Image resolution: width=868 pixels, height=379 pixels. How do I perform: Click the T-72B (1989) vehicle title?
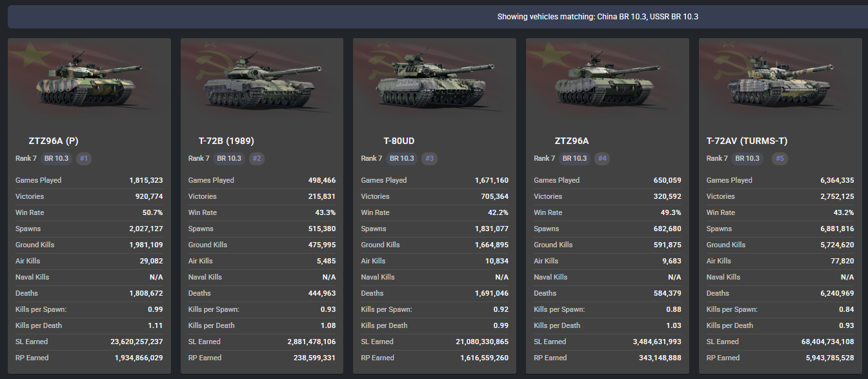coord(230,141)
